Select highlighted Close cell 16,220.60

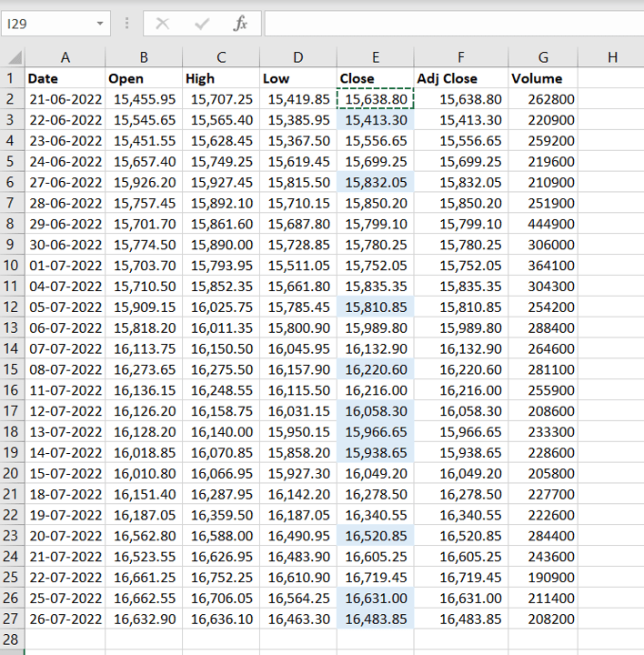376,369
